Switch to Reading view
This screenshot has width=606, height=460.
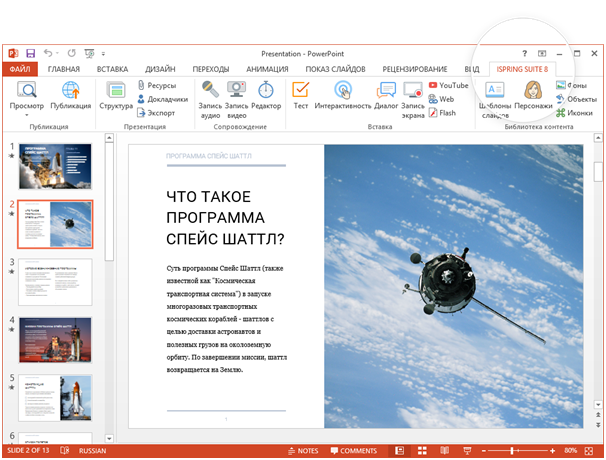(444, 450)
